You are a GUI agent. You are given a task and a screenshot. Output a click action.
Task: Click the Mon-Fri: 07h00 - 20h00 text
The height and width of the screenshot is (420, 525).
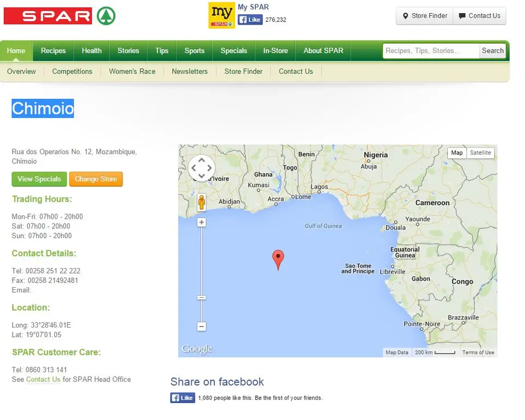tap(47, 217)
